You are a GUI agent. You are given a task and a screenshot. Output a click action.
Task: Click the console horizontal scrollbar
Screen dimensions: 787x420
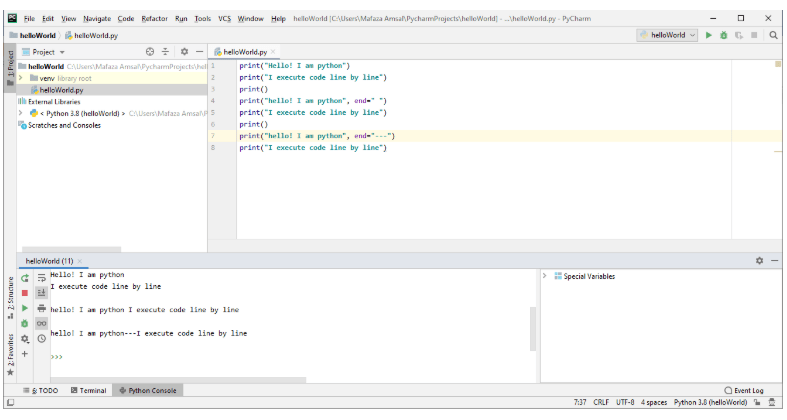click(x=178, y=380)
